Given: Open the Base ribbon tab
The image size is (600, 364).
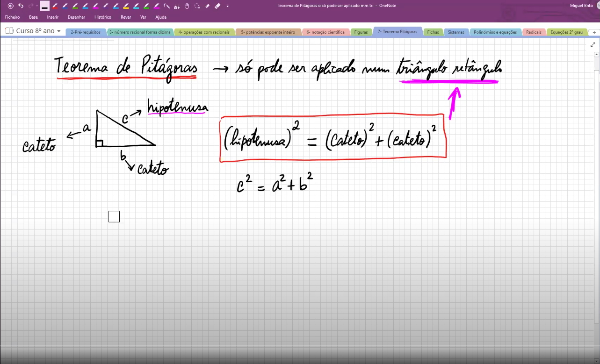Looking at the screenshot, I should (33, 17).
